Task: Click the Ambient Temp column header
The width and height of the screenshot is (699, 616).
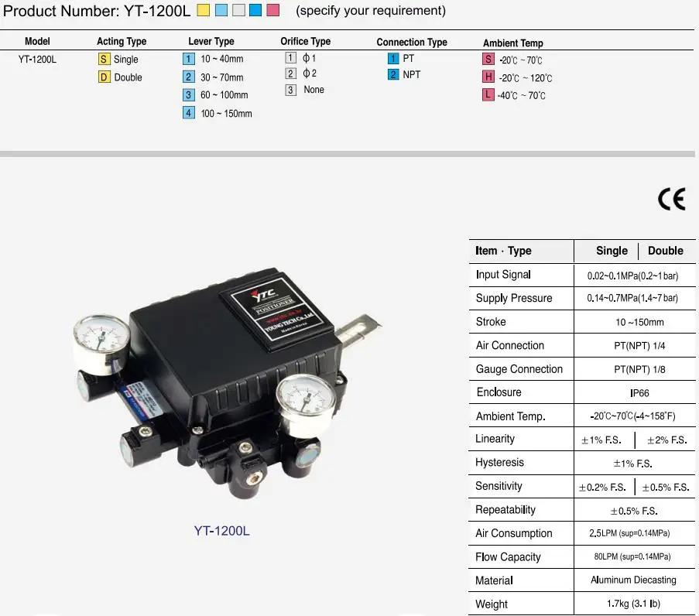Action: pos(513,43)
